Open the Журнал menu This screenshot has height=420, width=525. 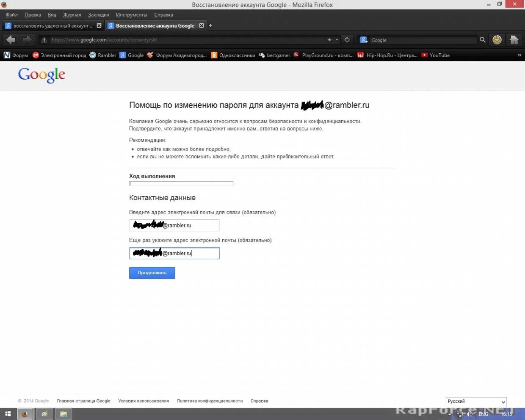click(72, 15)
